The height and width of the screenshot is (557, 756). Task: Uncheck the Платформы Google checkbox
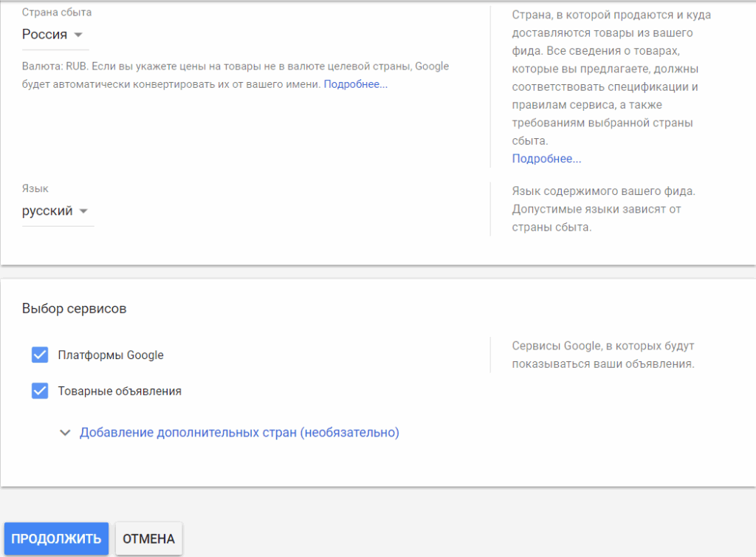pos(40,355)
